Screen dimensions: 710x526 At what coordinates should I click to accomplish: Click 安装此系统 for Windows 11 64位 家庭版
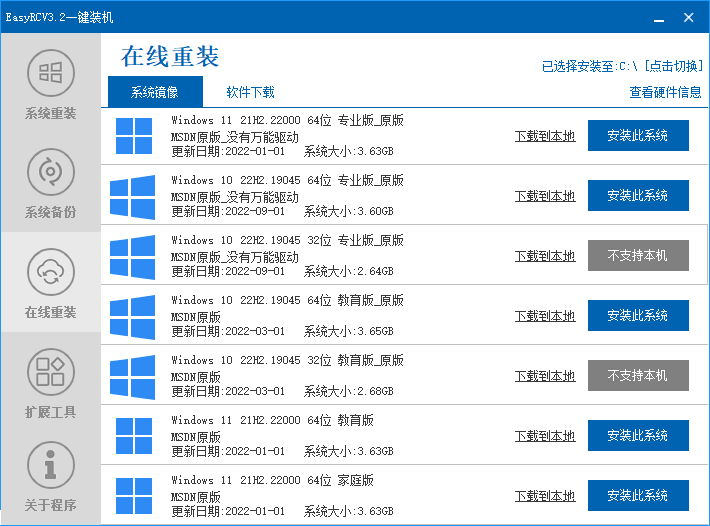(638, 496)
